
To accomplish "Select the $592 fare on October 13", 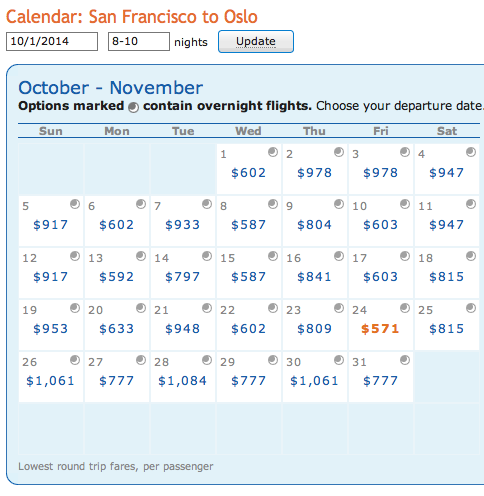I will point(116,277).
